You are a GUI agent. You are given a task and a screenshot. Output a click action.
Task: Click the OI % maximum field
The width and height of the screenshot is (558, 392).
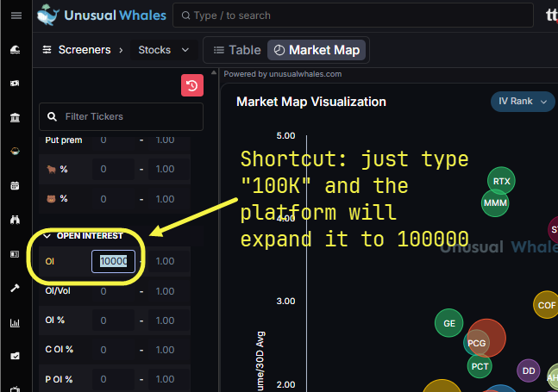coord(168,320)
